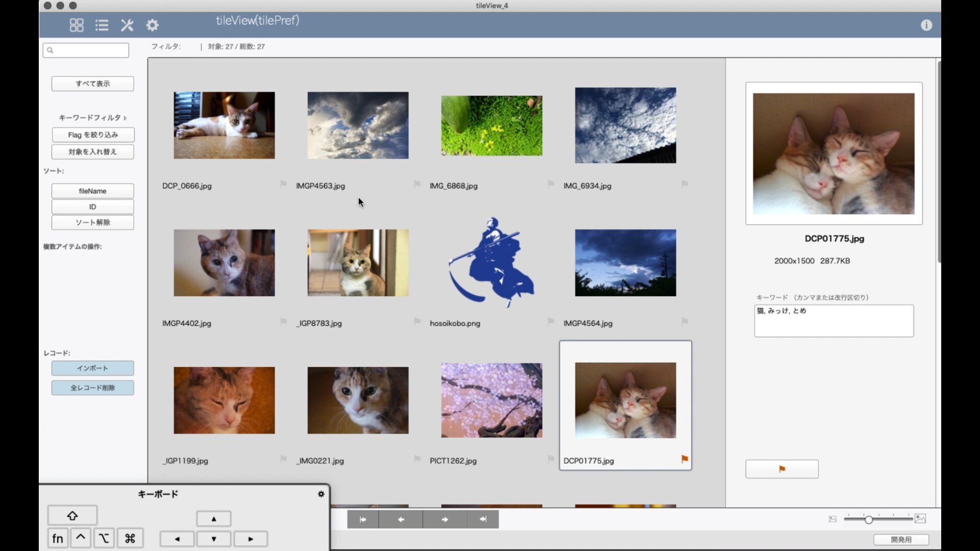Open the tools (wrench) panel
Viewport: 980px width, 551px height.
pyautogui.click(x=127, y=25)
